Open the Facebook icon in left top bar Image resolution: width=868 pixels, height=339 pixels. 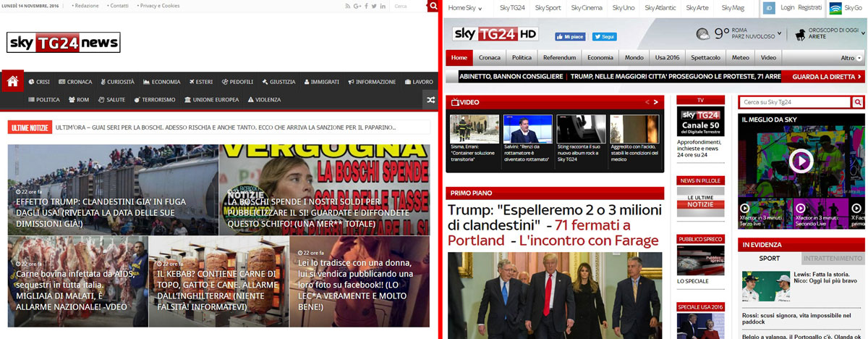[x=367, y=6]
